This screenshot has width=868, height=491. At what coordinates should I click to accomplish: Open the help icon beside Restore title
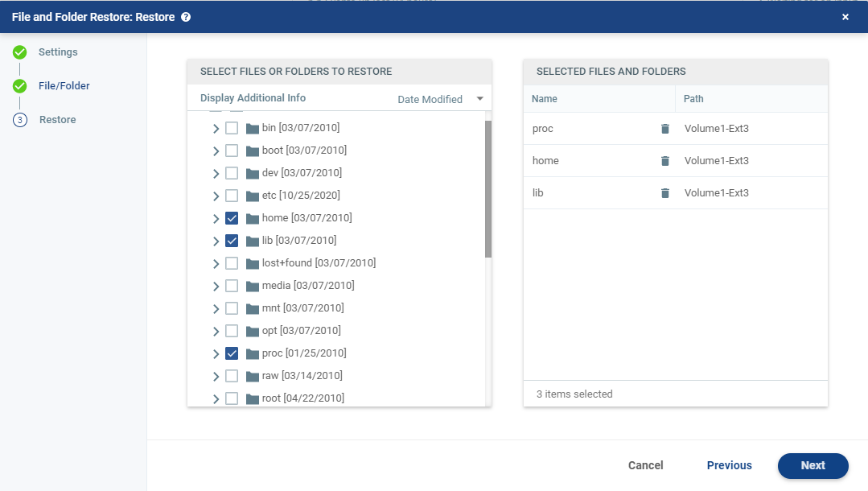pos(186,17)
